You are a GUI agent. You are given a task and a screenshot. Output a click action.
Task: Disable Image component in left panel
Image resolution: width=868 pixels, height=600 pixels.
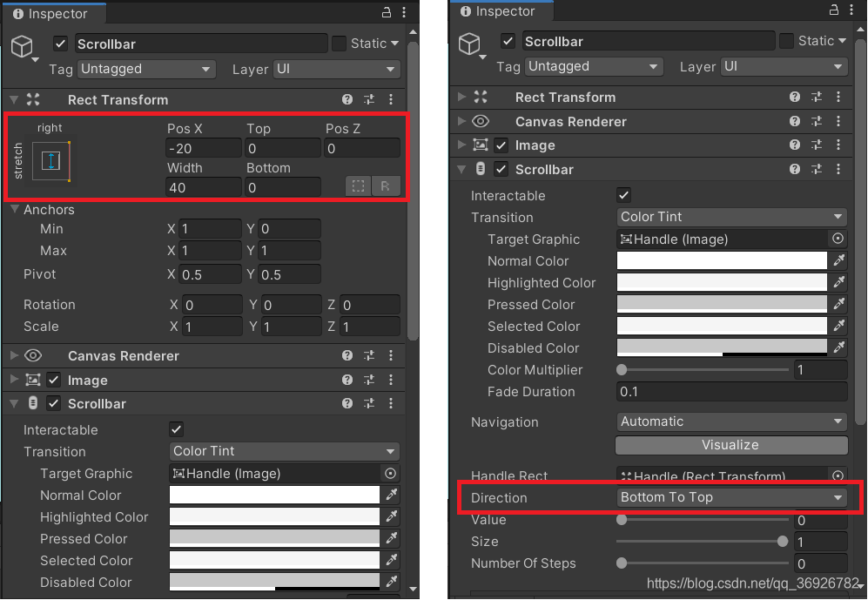[54, 380]
